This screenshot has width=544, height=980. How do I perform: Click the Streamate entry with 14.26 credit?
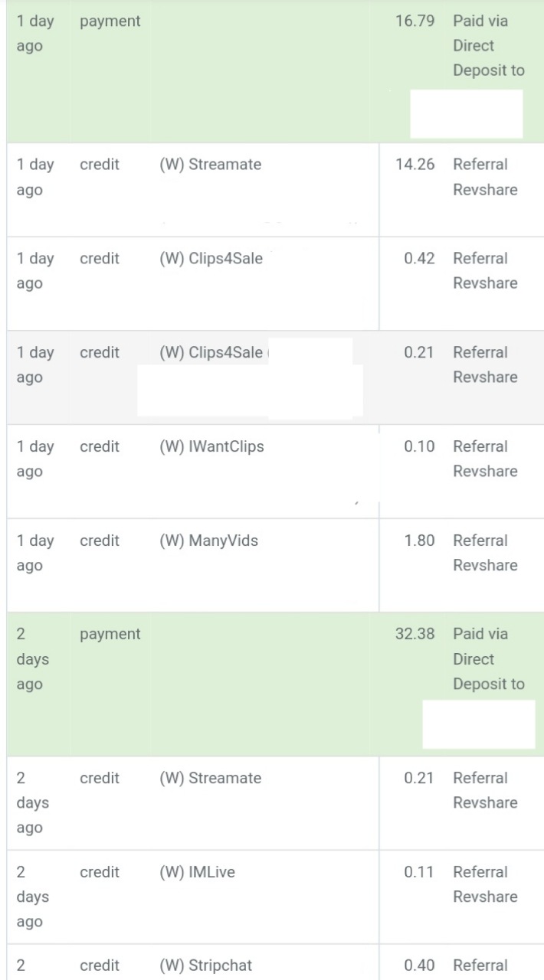coord(210,165)
